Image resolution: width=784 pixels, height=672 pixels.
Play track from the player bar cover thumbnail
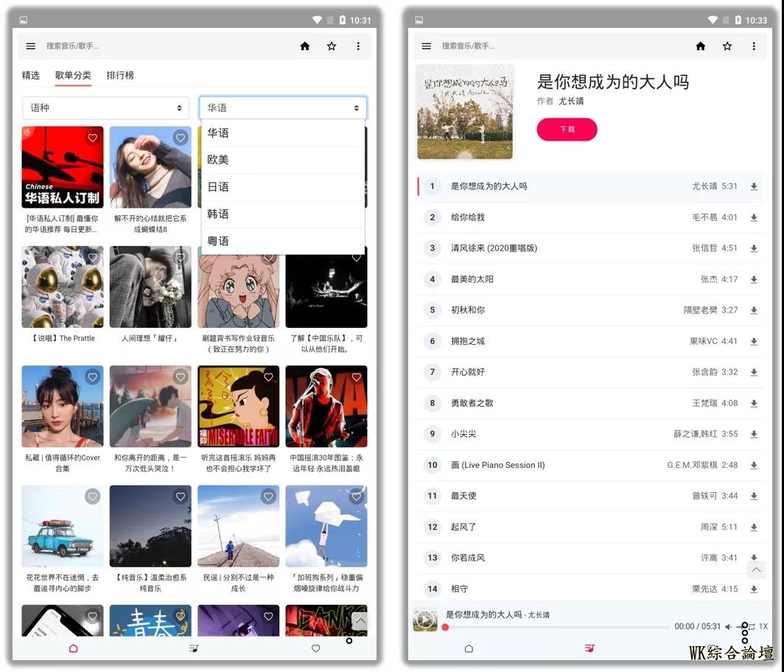point(425,620)
